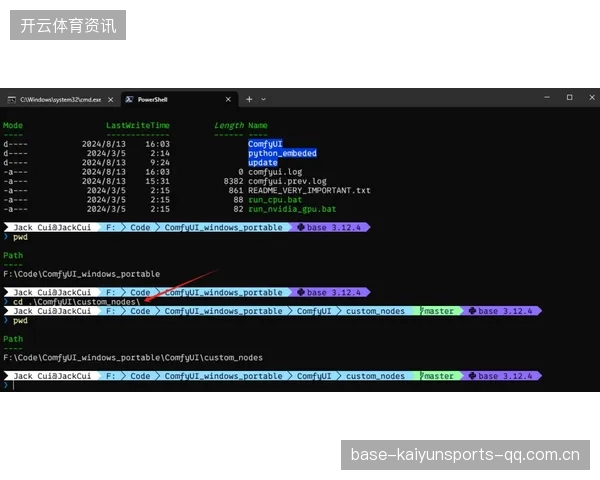600x480 pixels.
Task: Click the update directory name
Action: (262, 162)
